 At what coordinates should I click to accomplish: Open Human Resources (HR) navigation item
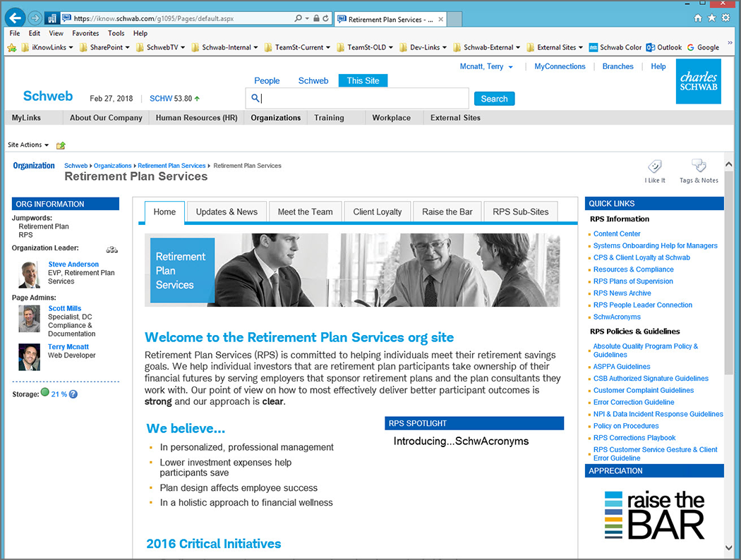[197, 118]
